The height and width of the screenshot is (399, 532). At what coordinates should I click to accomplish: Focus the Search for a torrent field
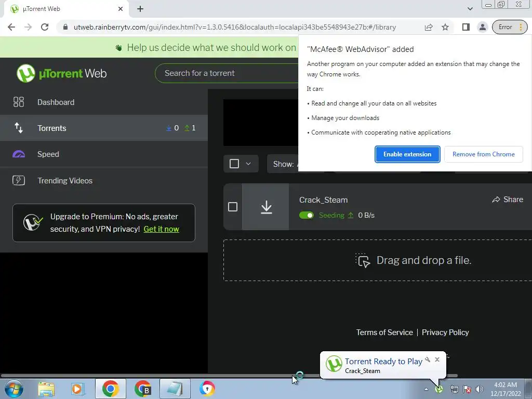(227, 73)
